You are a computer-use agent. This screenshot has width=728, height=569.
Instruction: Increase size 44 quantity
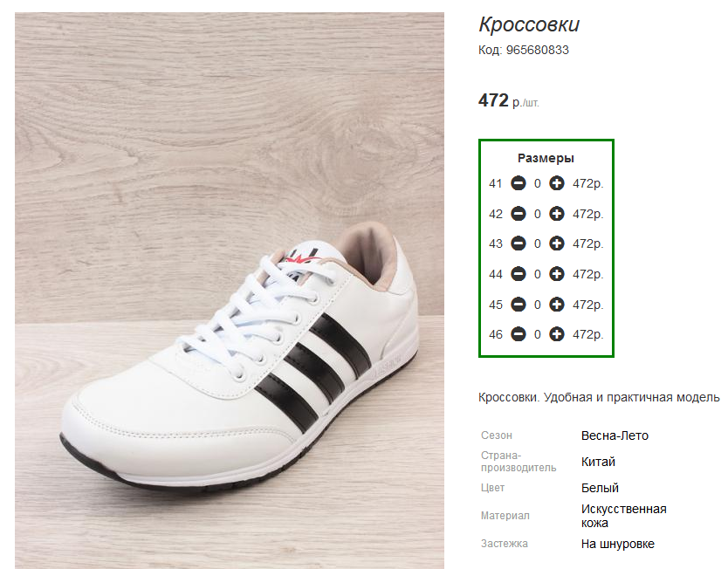coord(557,274)
